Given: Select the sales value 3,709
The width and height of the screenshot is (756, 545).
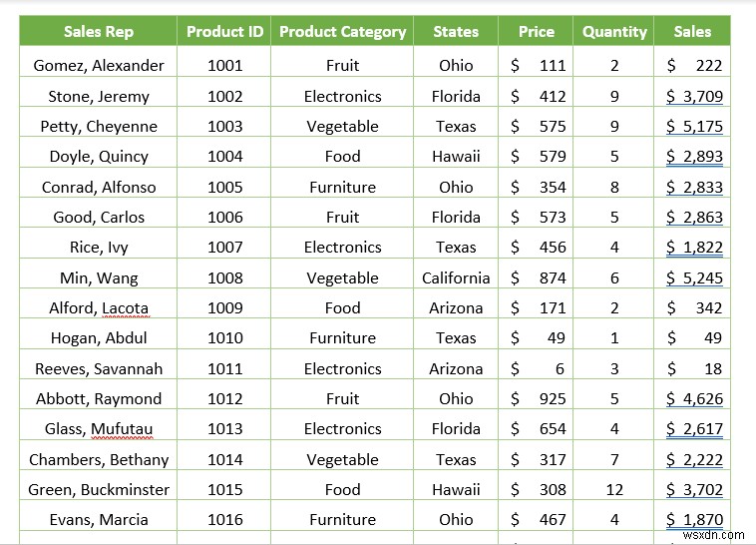Looking at the screenshot, I should pos(695,97).
